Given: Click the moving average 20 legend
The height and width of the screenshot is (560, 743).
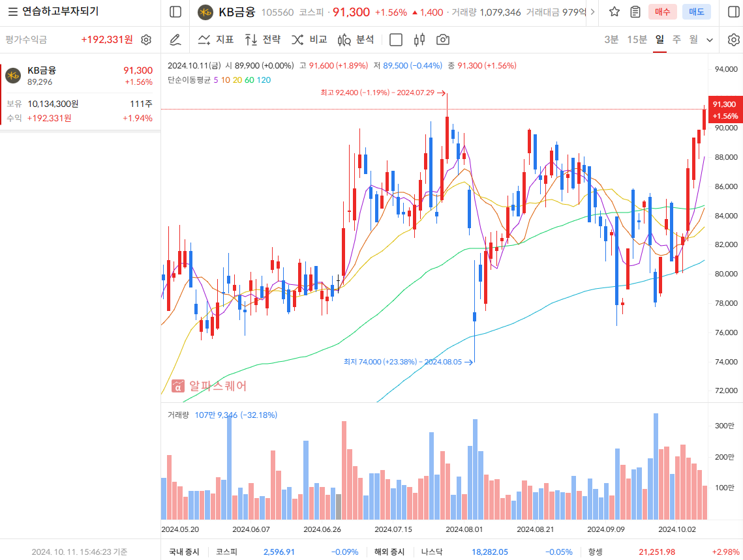Looking at the screenshot, I should 237,80.
